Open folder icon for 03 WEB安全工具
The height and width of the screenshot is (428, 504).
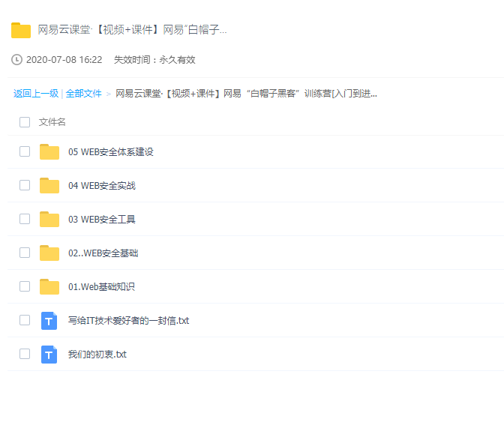pos(49,219)
